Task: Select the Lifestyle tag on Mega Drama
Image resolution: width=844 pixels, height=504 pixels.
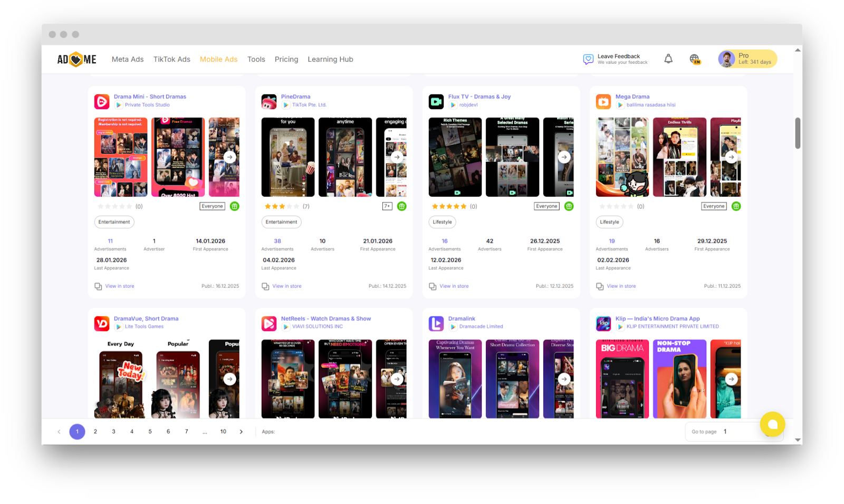Action: point(609,222)
